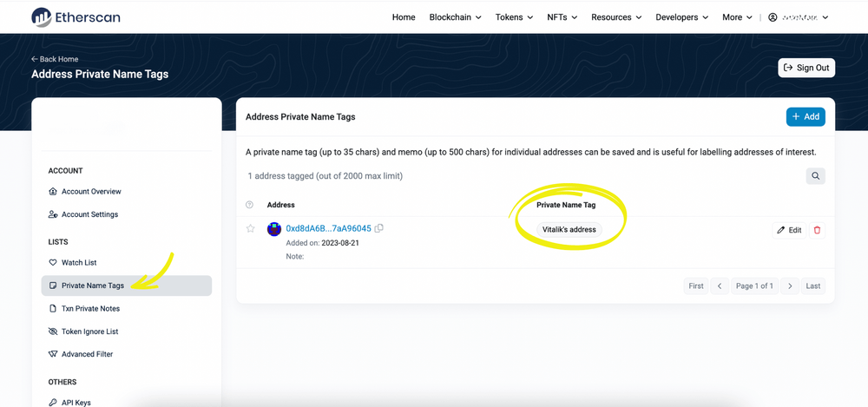The image size is (868, 407).
Task: Edit the Vitalik's address name tag
Action: (789, 230)
